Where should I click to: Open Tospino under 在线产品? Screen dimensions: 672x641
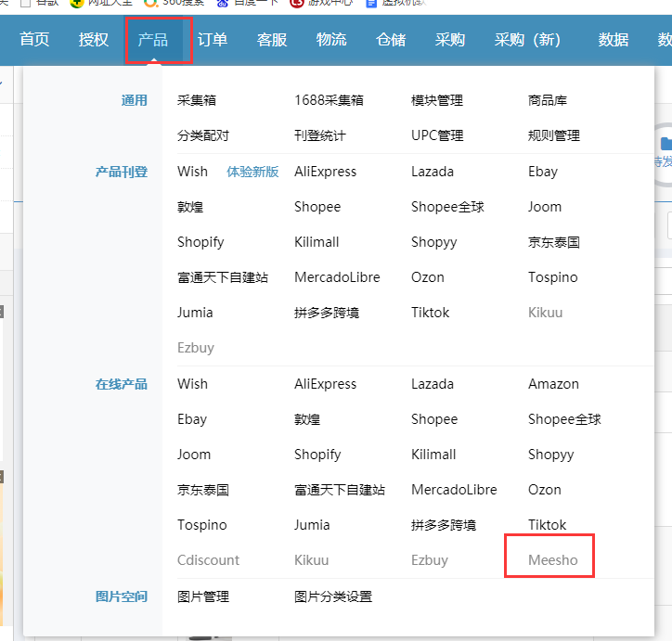(x=201, y=525)
